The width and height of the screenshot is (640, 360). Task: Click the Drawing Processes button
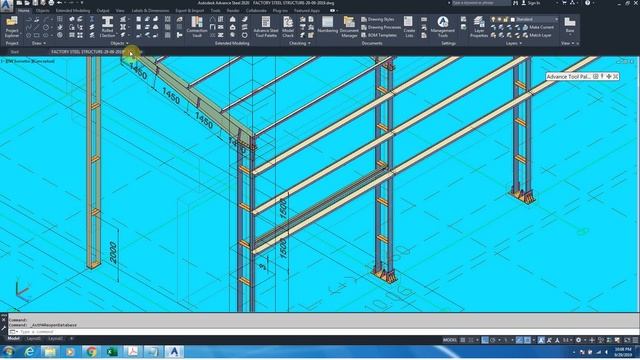click(x=380, y=27)
